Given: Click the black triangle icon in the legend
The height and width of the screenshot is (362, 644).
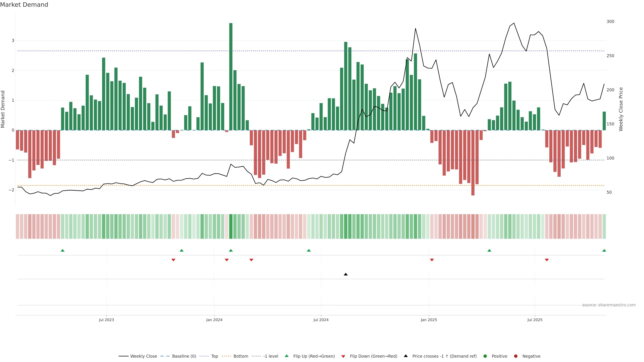Looking at the screenshot, I should (x=406, y=356).
